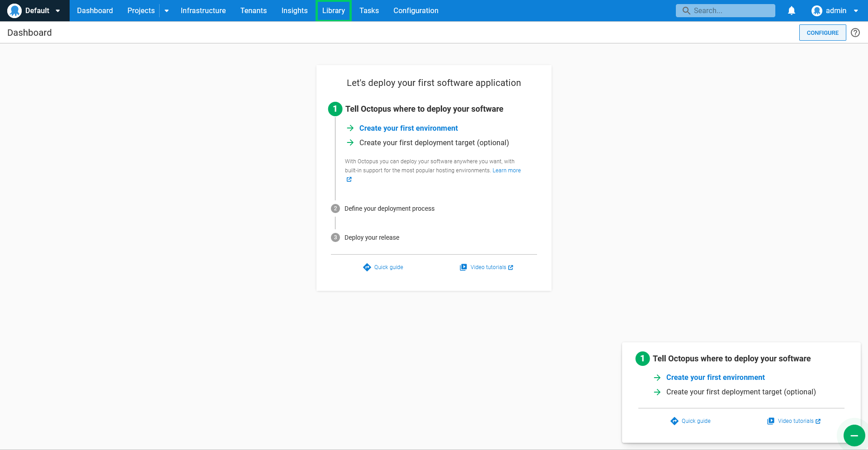The height and width of the screenshot is (450, 868).
Task: Click the Quick guide diamond icon in main card
Action: click(367, 267)
